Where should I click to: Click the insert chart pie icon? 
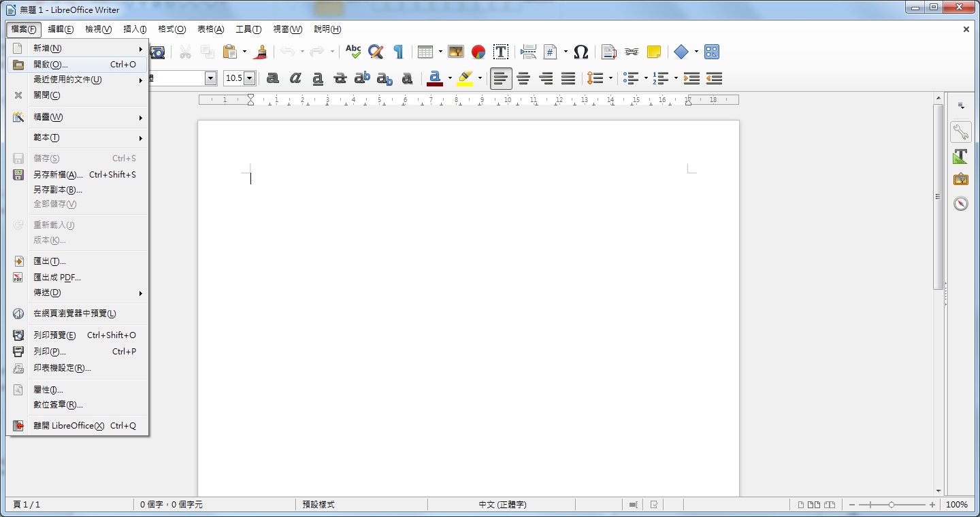pyautogui.click(x=478, y=52)
